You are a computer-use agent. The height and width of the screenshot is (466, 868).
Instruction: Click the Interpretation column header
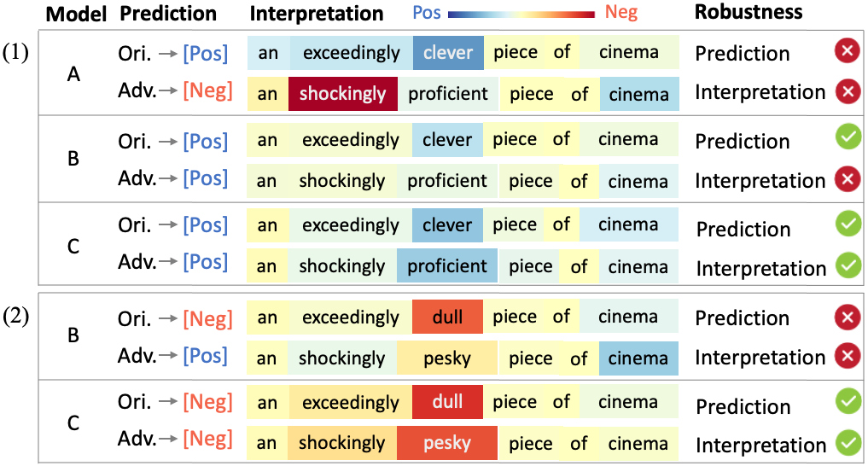[317, 14]
